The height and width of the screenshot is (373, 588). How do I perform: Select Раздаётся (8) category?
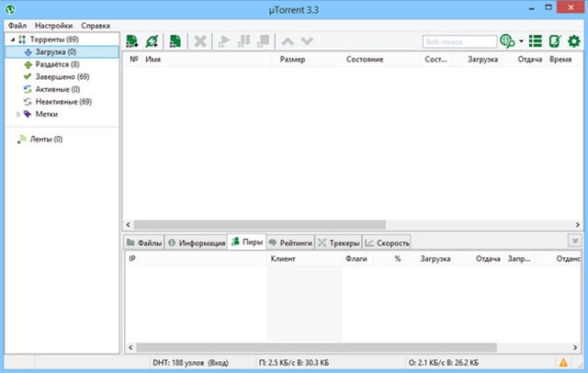[x=57, y=64]
